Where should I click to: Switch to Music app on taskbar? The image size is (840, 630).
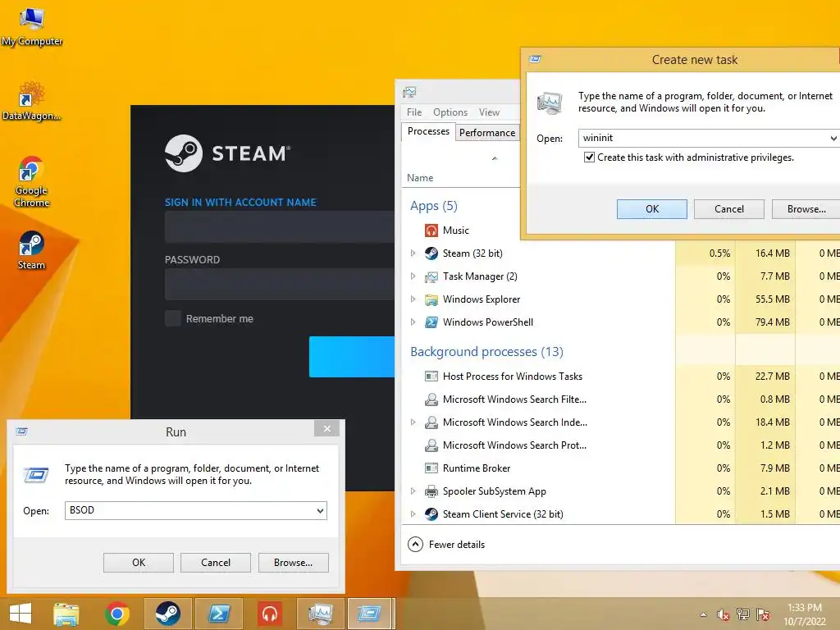click(x=269, y=614)
